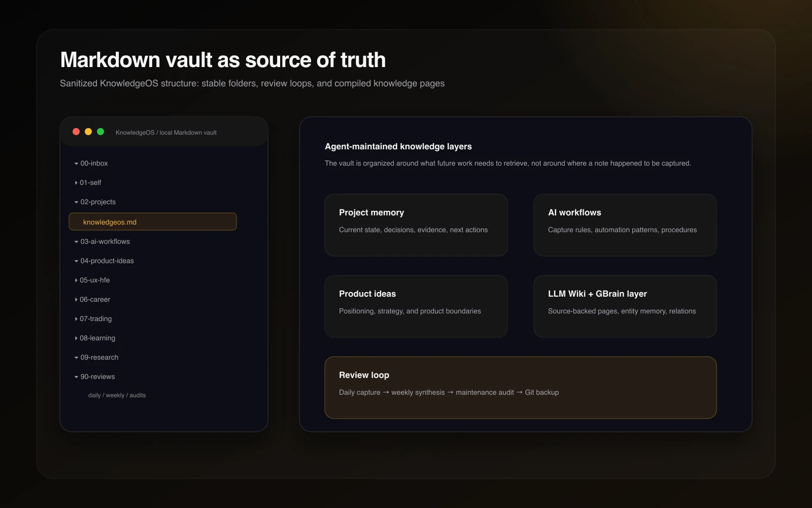Click the daily / weekly / audits entry
The image size is (812, 508).
(x=117, y=395)
